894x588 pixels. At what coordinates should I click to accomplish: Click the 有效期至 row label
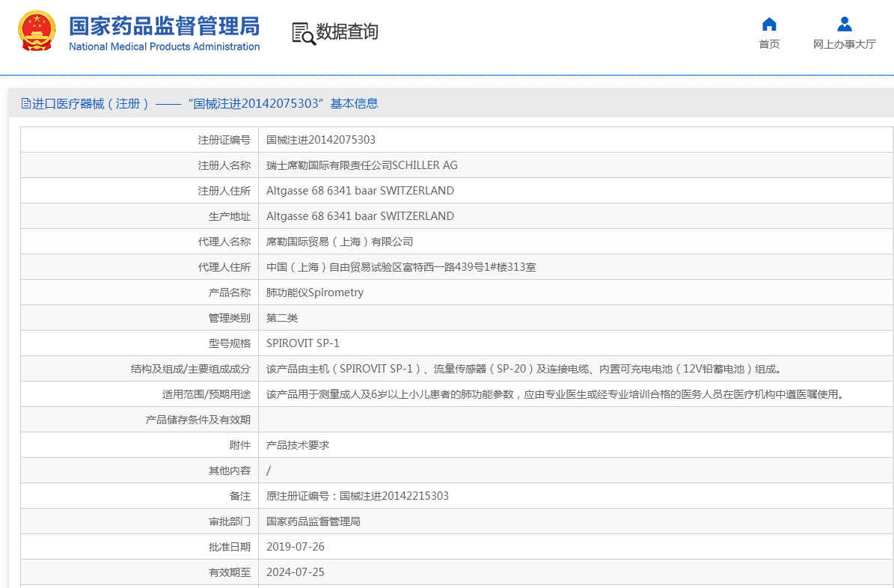click(x=229, y=572)
